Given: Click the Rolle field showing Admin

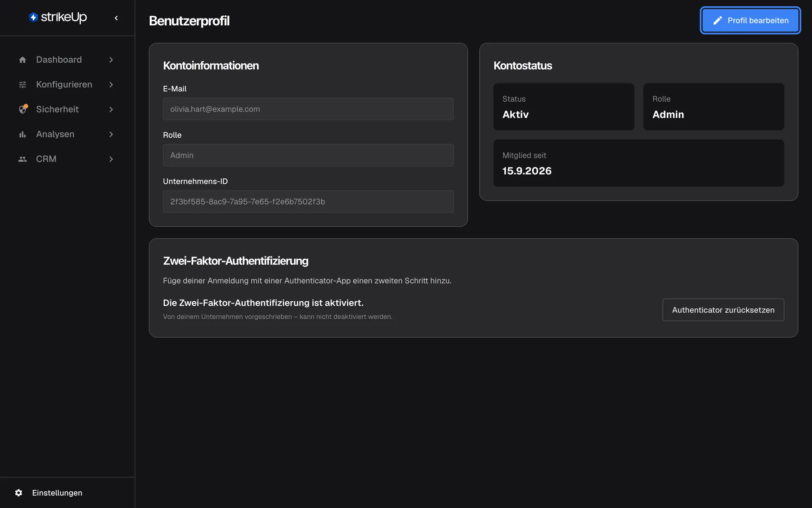Looking at the screenshot, I should [x=308, y=155].
